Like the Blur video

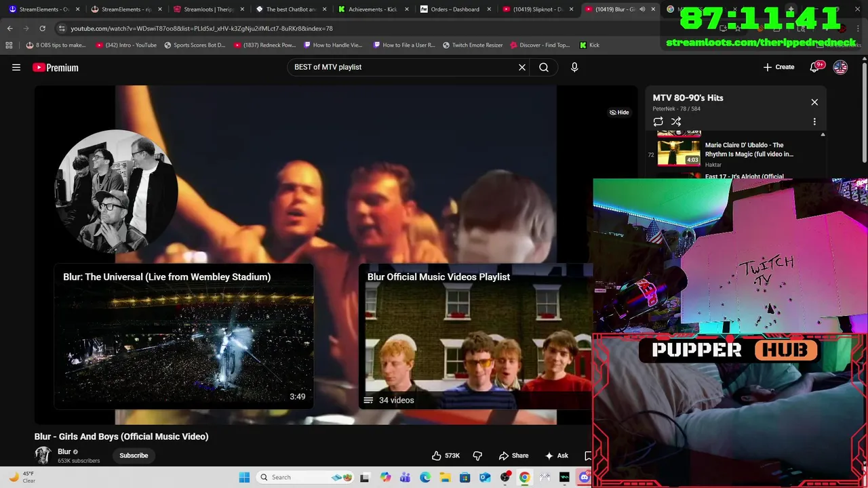coord(446,455)
